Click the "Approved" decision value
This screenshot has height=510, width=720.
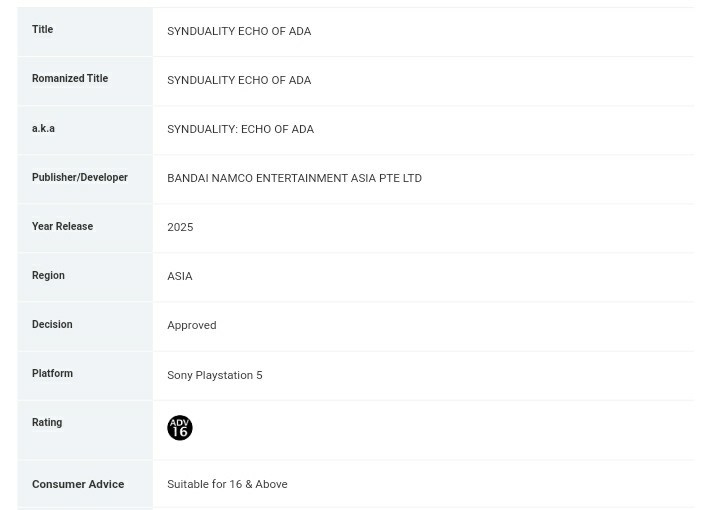click(191, 325)
